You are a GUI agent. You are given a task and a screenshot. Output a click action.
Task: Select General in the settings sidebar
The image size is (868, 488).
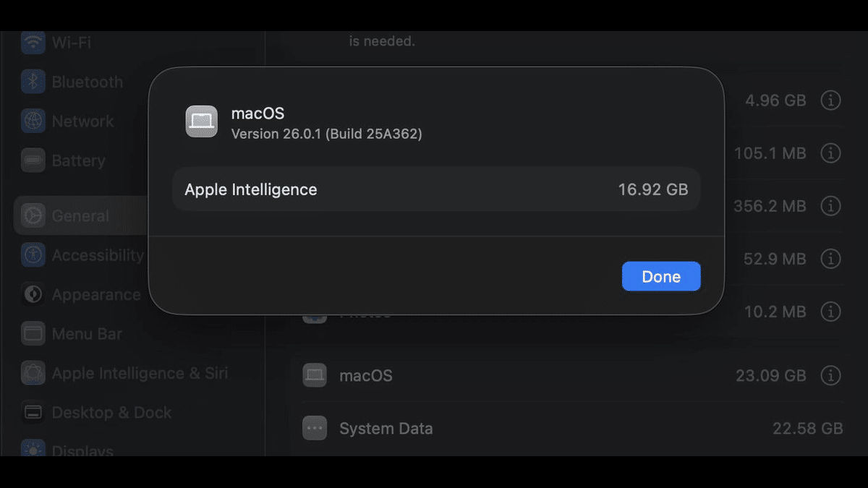[80, 215]
